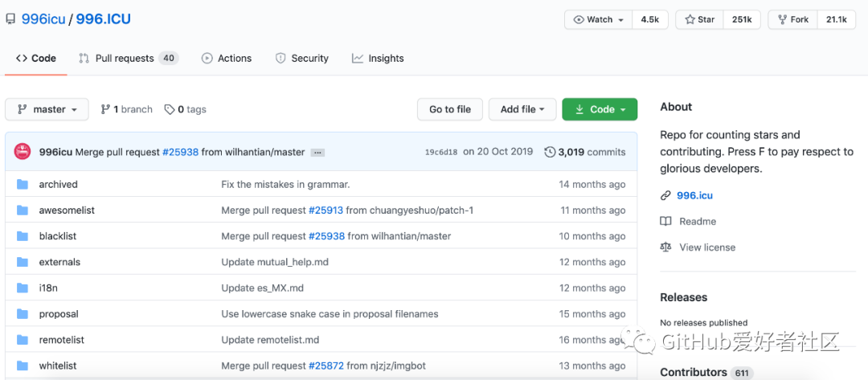Viewport: 868px width, 380px height.
Task: Expand the commit message ellipsis button
Action: click(318, 153)
